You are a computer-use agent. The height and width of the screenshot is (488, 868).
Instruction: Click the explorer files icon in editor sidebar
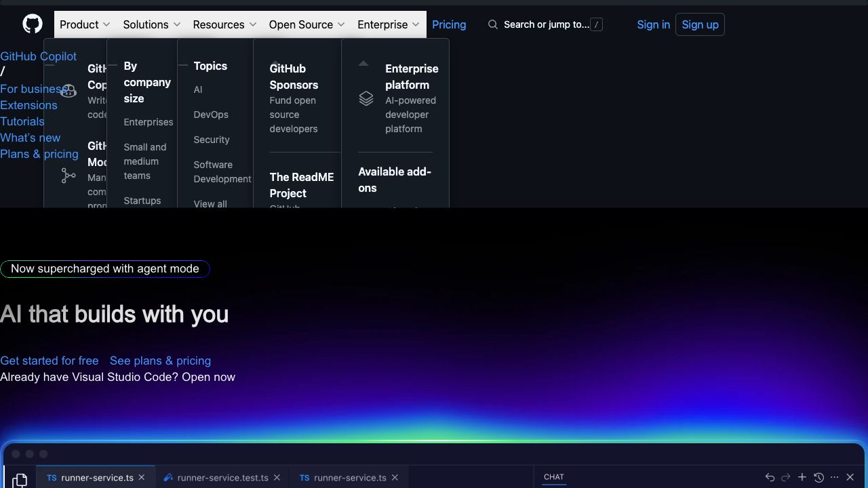click(x=20, y=479)
